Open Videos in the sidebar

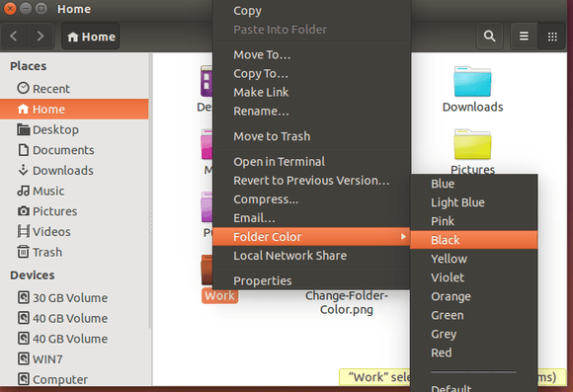click(x=74, y=232)
